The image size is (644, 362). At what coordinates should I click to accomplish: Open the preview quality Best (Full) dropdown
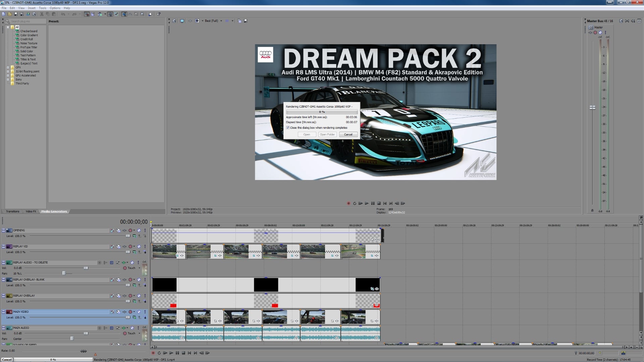tap(213, 21)
